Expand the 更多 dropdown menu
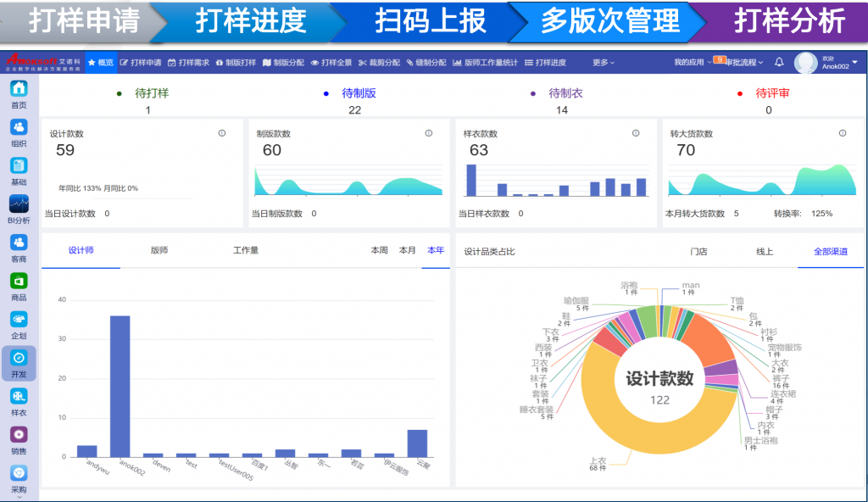The height and width of the screenshot is (502, 868). pyautogui.click(x=603, y=63)
